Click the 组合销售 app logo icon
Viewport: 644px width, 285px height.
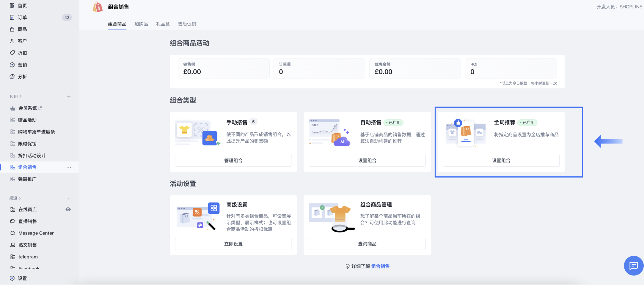point(98,7)
